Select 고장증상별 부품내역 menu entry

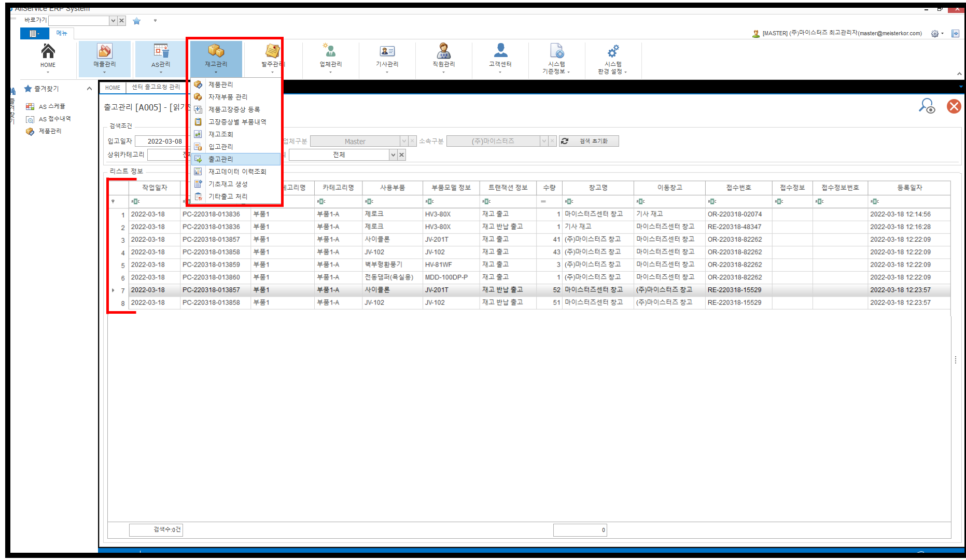pos(236,122)
